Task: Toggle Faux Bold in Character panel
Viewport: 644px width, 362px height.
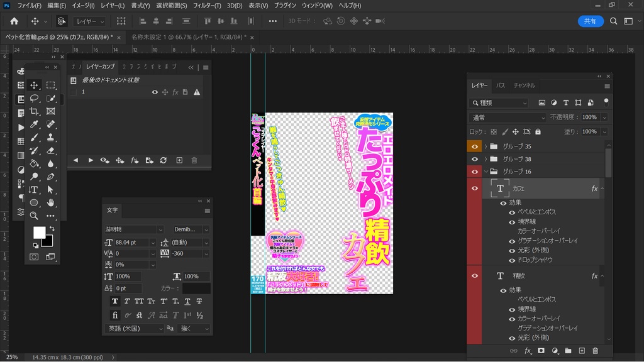Action: 115,301
